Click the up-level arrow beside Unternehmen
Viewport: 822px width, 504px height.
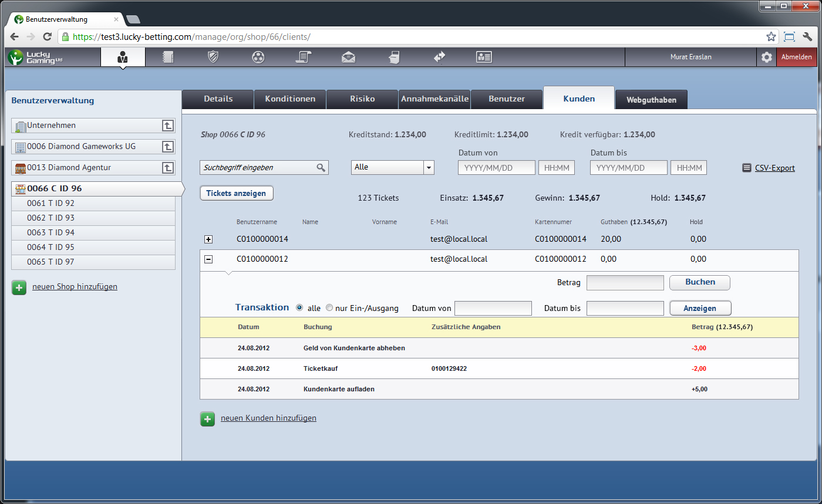click(x=168, y=126)
